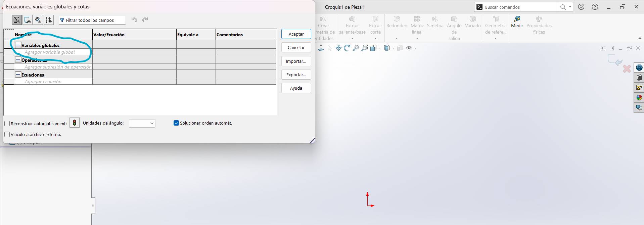Image resolution: width=644 pixels, height=225 pixels.
Task: Click the Extruir corte tool
Action: pos(375,25)
